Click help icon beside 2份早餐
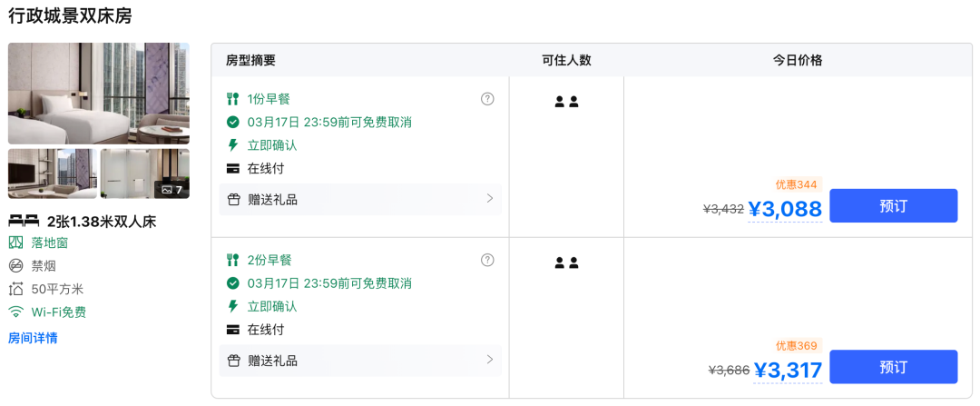Image resolution: width=980 pixels, height=406 pixels. (487, 261)
